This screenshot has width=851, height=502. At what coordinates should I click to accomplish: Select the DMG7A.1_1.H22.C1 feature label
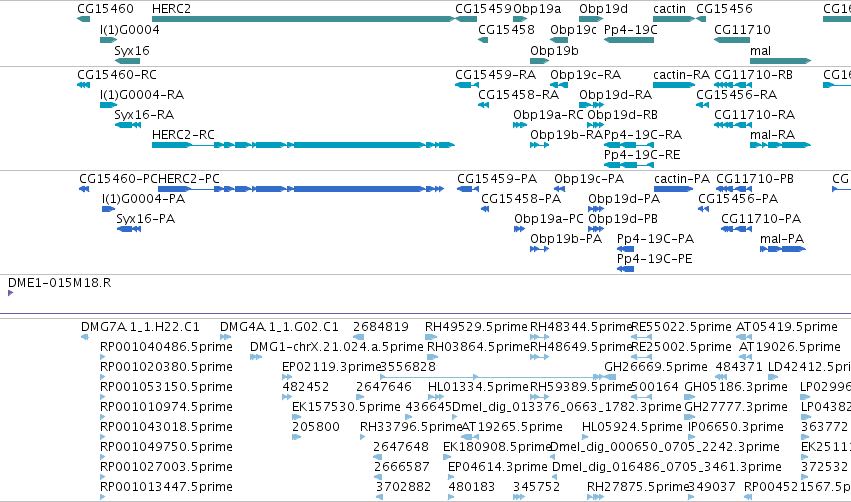(x=140, y=327)
